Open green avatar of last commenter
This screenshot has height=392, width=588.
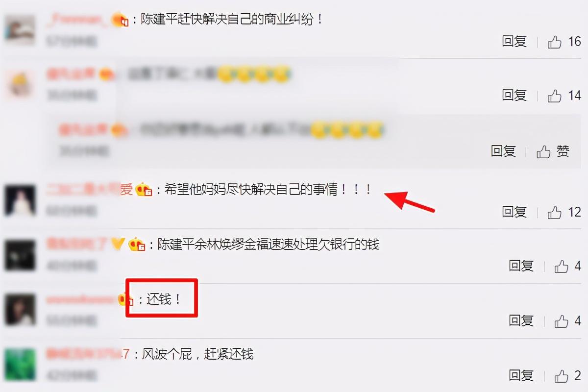pyautogui.click(x=20, y=365)
